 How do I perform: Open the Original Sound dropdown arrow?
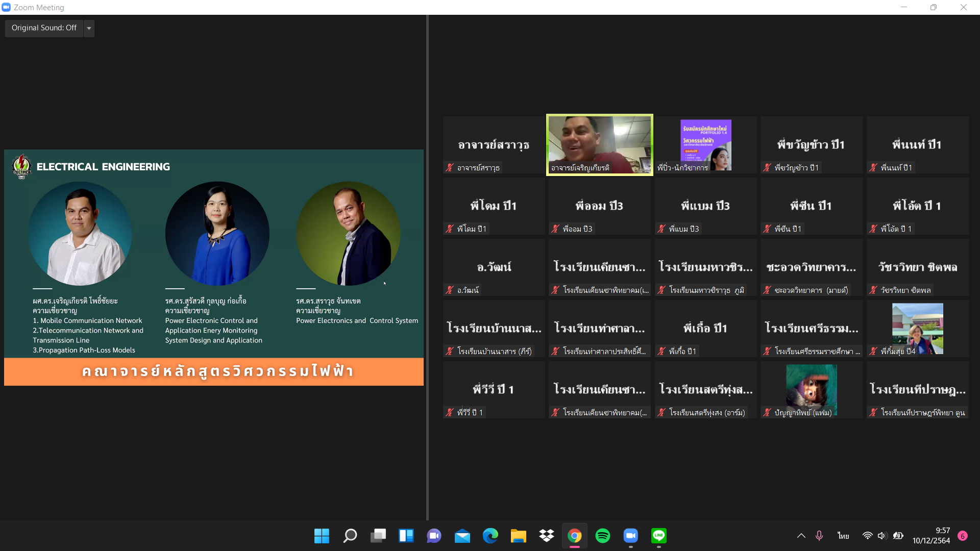[89, 28]
